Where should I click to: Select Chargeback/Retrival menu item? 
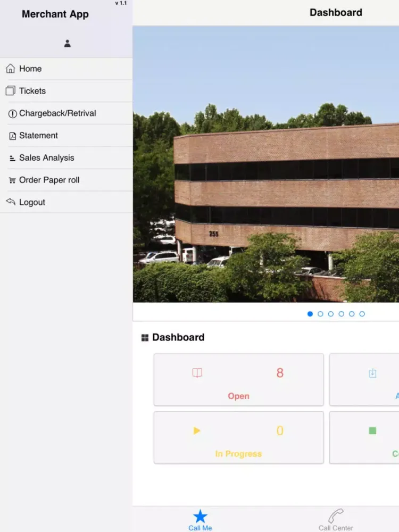point(66,113)
